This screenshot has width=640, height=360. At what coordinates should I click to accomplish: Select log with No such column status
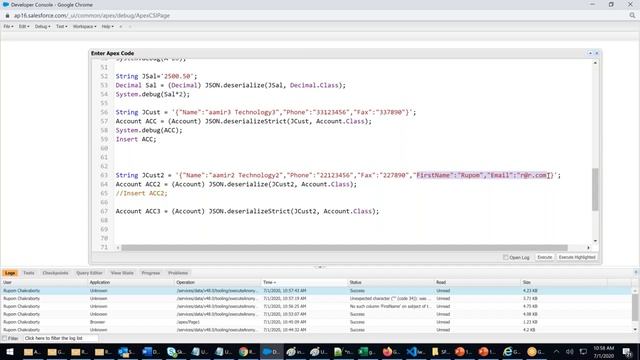tap(316, 307)
